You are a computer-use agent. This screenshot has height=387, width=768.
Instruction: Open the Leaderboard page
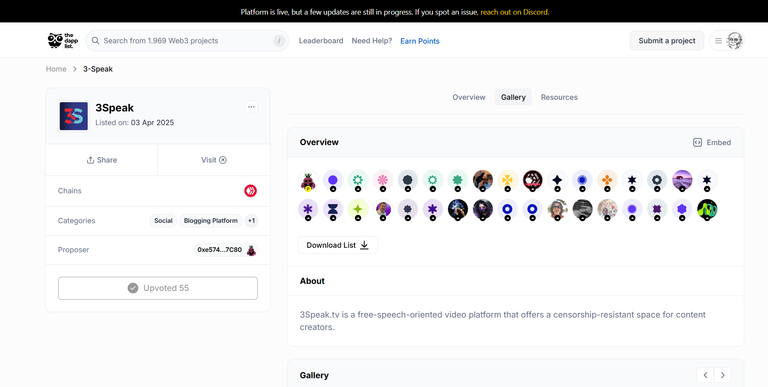coord(321,41)
